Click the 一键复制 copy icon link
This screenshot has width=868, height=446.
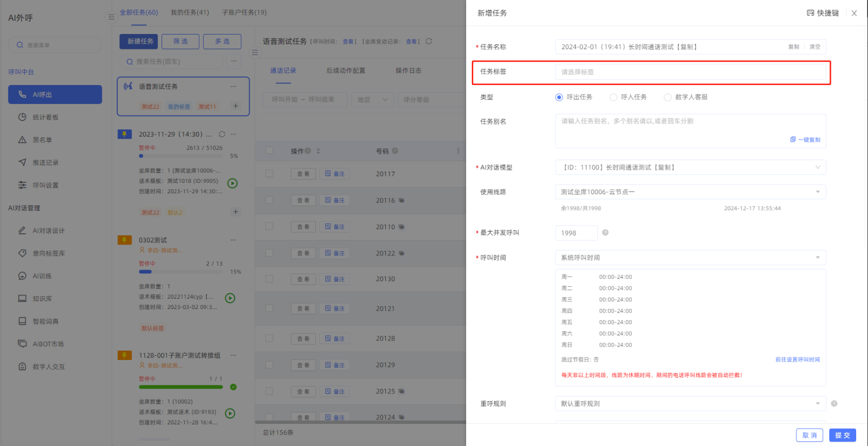click(x=805, y=140)
